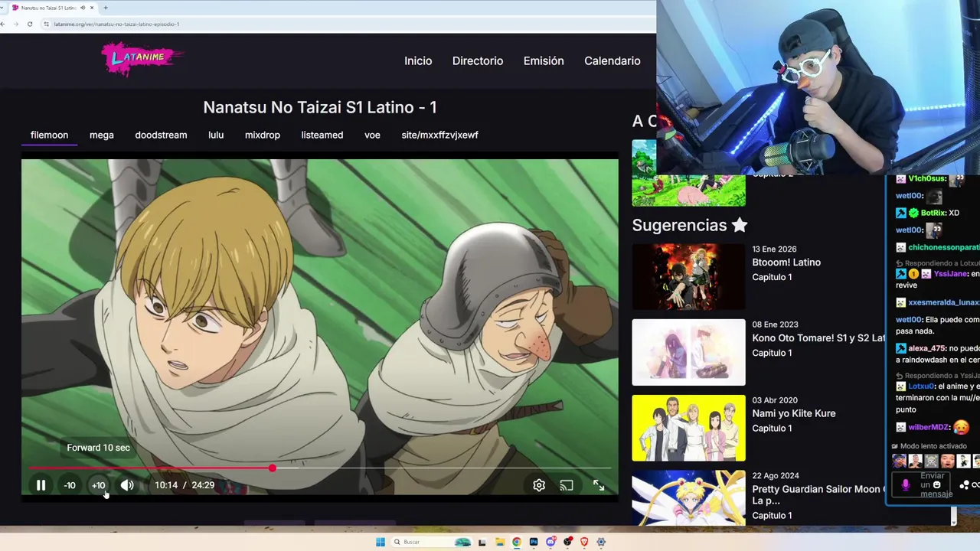The height and width of the screenshot is (551, 980).
Task: Click the purple microphone icon in chat
Action: (906, 484)
